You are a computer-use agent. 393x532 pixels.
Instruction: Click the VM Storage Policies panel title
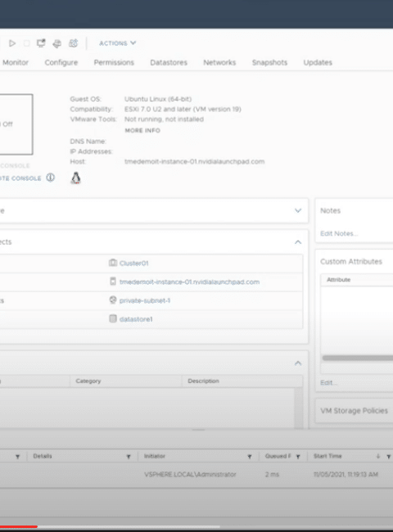click(354, 411)
